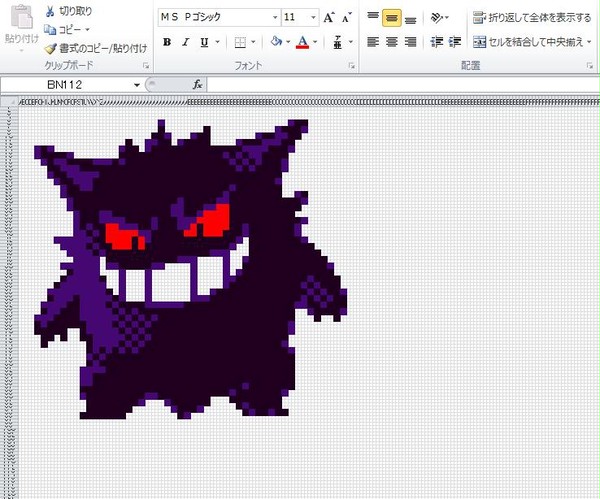Toggle wrap text (折り返して全体を表示する)
The width and height of the screenshot is (600, 499).
(x=532, y=18)
